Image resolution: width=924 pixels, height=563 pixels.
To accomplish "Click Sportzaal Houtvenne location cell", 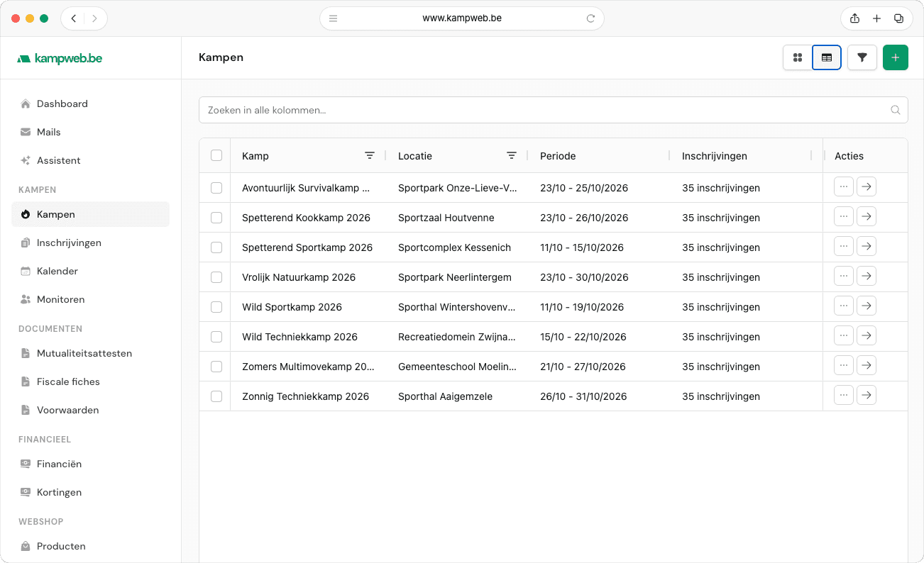I will pos(446,218).
